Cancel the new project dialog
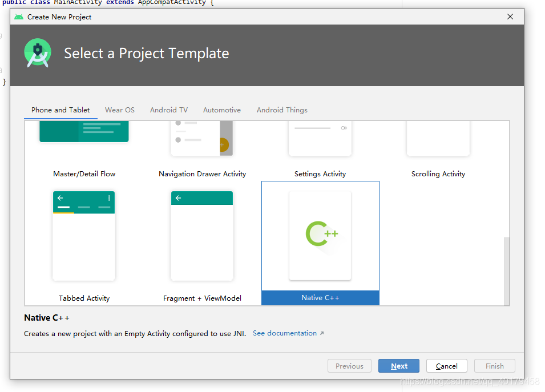Image resolution: width=545 pixels, height=392 pixels. coord(447,366)
